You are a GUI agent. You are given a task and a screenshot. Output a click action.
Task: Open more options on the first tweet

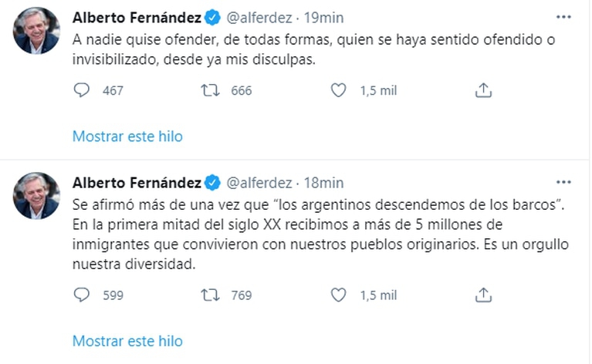click(x=564, y=17)
